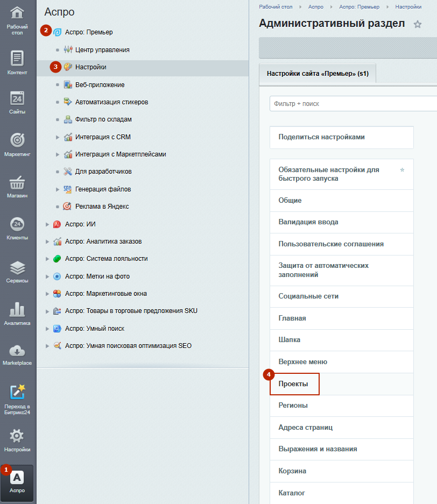Expand Аспро: Товары в торговые предложения SKU
The image size is (437, 504).
[x=47, y=311]
